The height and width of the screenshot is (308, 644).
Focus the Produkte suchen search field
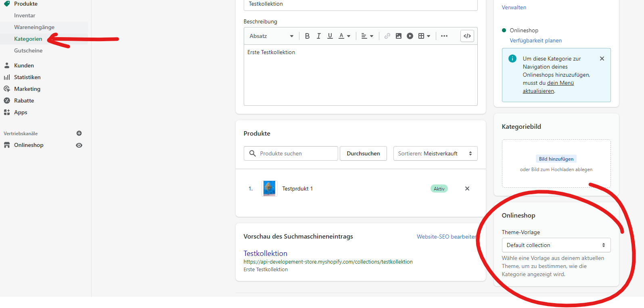[291, 153]
